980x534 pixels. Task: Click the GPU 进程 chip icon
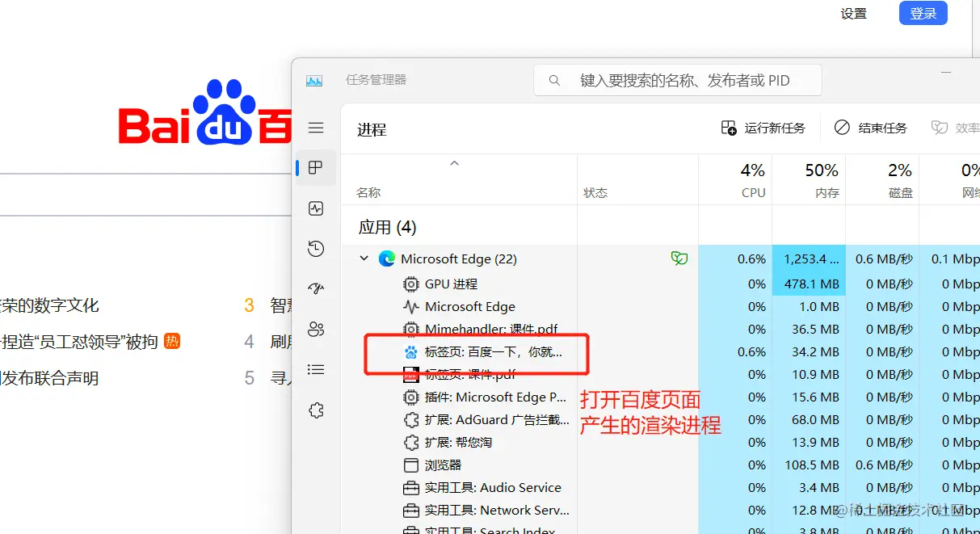411,284
